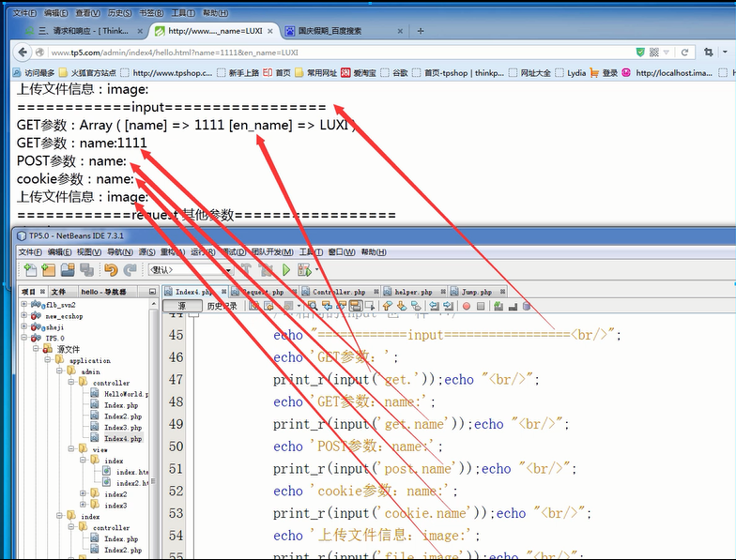Click the Toggle Bookmark icon in editor toolbar
Viewport: 736px width, 560px height.
[x=416, y=306]
